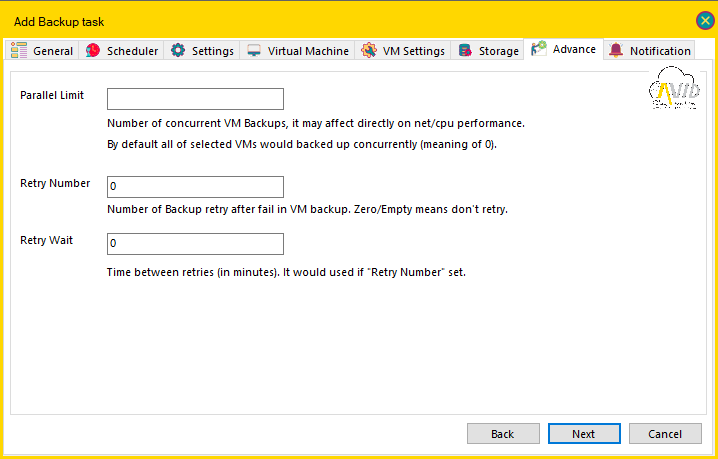Go to the Notification tab
Screen dimensions: 718x459
pyautogui.click(x=649, y=50)
